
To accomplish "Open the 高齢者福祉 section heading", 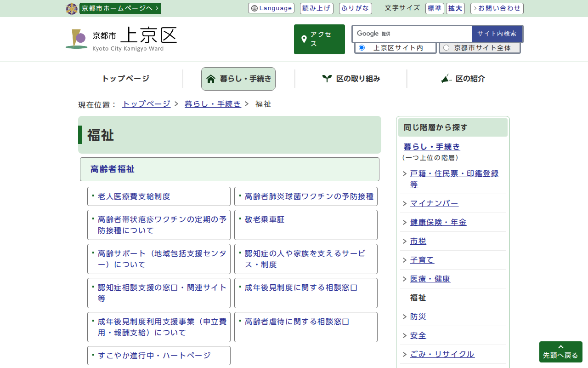I will point(113,169).
